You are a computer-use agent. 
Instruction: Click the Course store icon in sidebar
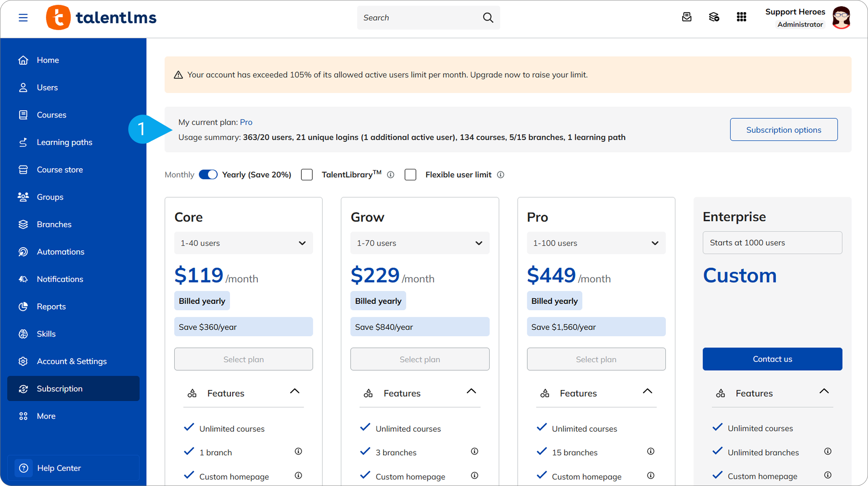click(23, 170)
